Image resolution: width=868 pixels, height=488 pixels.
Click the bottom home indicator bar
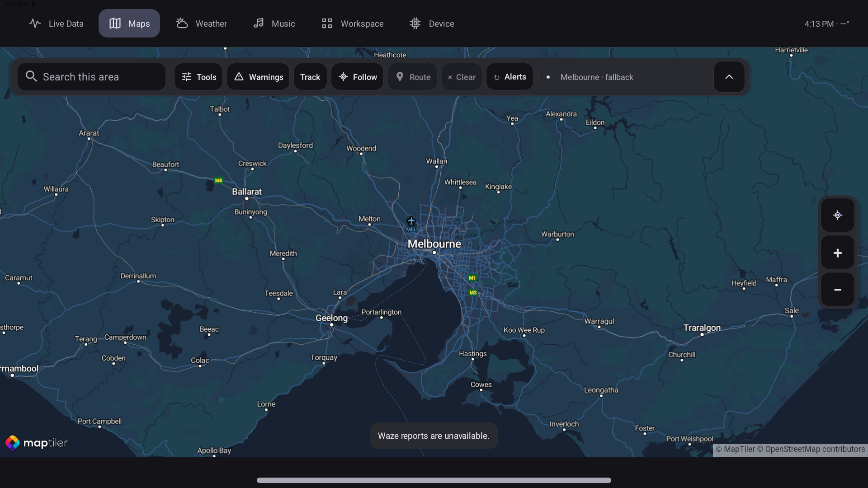click(x=434, y=480)
